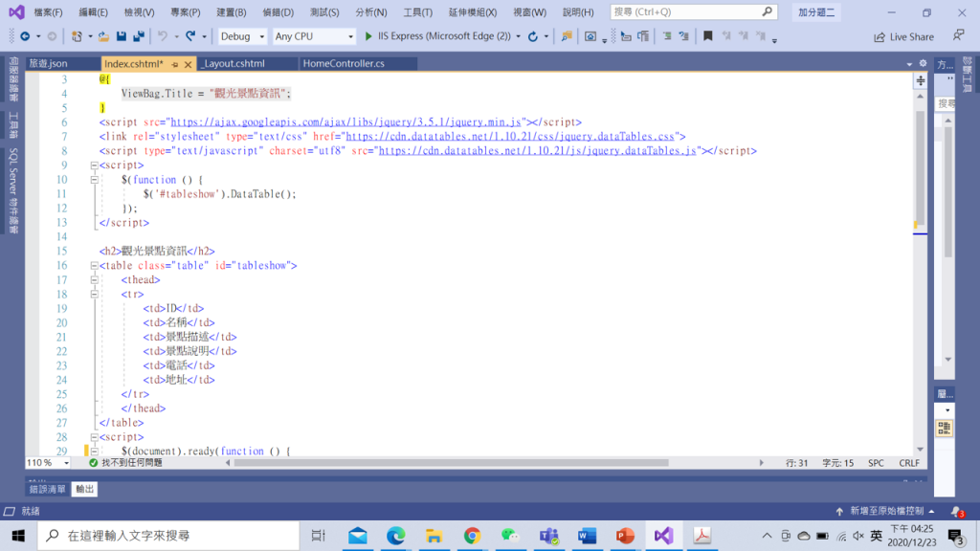Click the Windows taskbar search field
980x551 pixels.
[x=168, y=536]
